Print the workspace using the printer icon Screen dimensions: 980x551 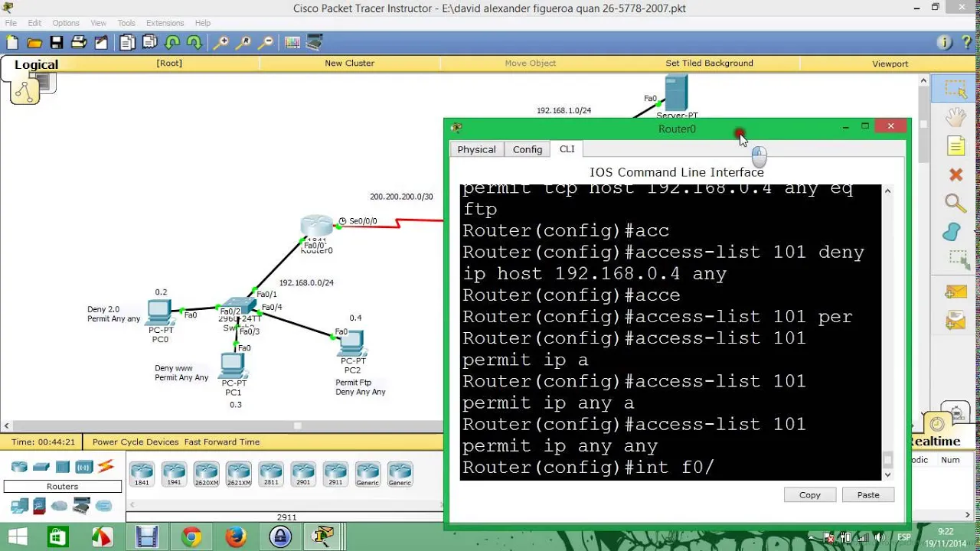(79, 43)
